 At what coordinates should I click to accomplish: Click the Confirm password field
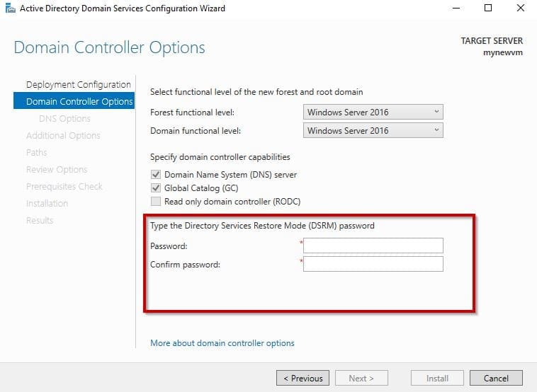(x=373, y=264)
